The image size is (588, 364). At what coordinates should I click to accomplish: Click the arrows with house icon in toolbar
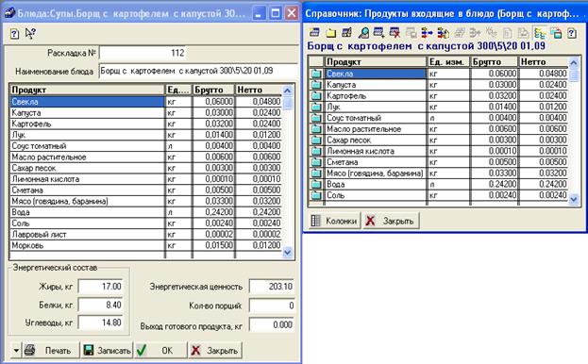[443, 33]
